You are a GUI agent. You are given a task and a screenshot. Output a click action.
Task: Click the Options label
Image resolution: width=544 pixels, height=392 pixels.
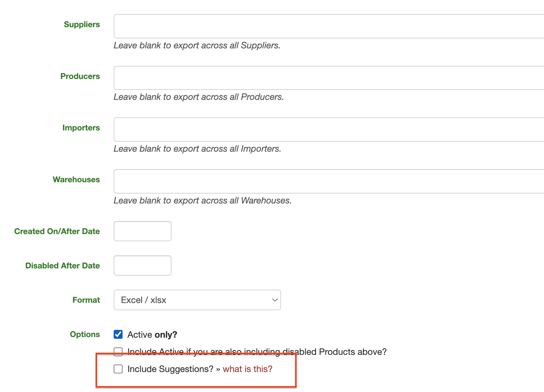[85, 334]
